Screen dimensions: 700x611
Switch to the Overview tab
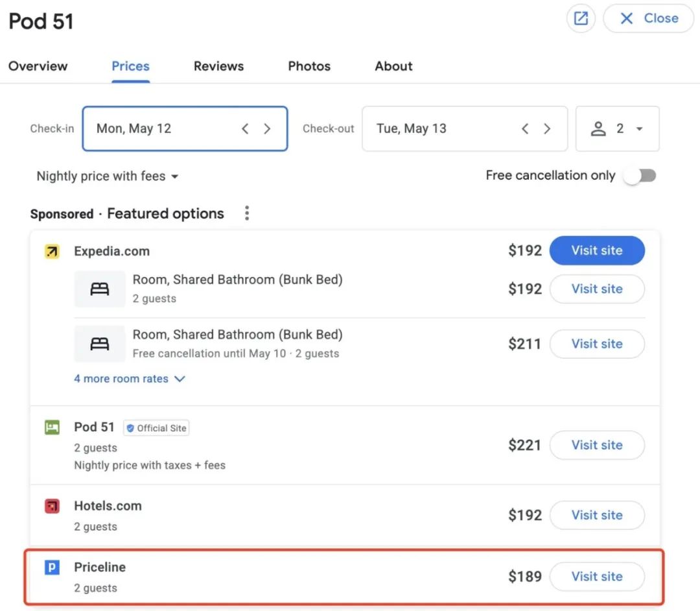[38, 66]
